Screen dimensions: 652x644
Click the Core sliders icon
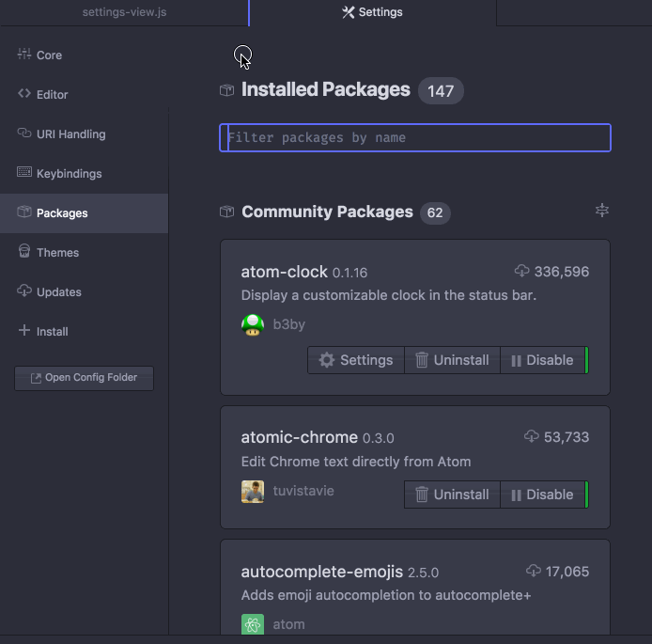pos(24,55)
